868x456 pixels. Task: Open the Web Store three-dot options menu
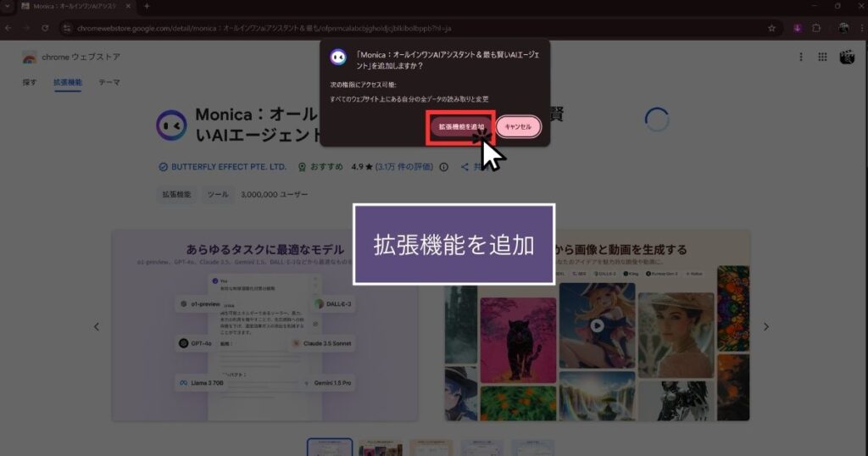pyautogui.click(x=801, y=57)
